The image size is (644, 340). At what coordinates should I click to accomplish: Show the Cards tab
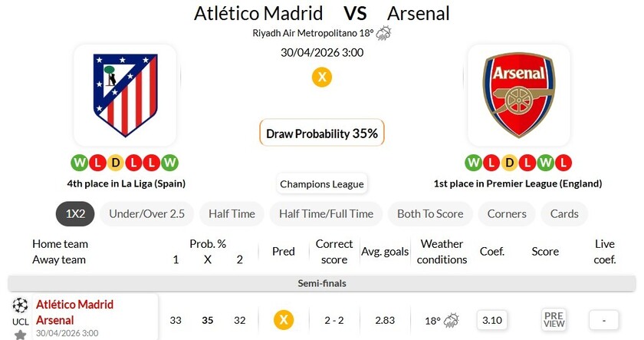click(x=564, y=214)
